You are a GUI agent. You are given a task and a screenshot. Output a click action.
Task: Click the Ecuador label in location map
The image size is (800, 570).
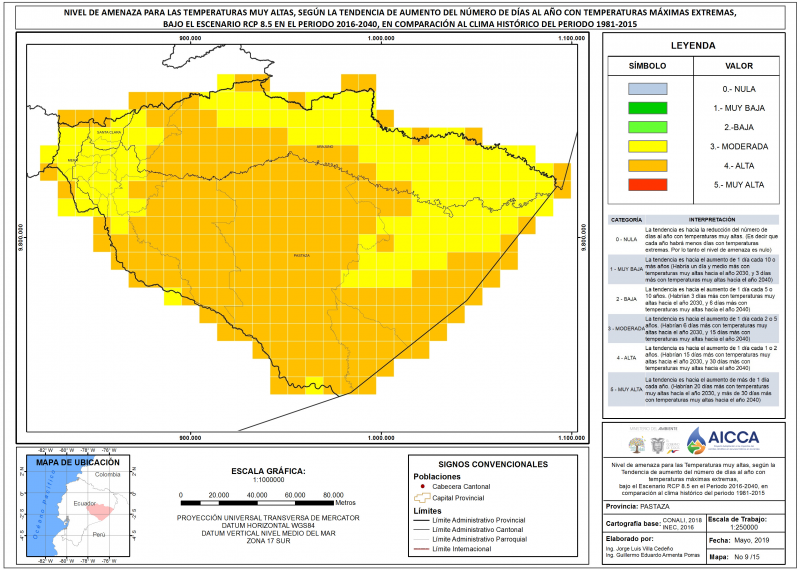point(85,504)
